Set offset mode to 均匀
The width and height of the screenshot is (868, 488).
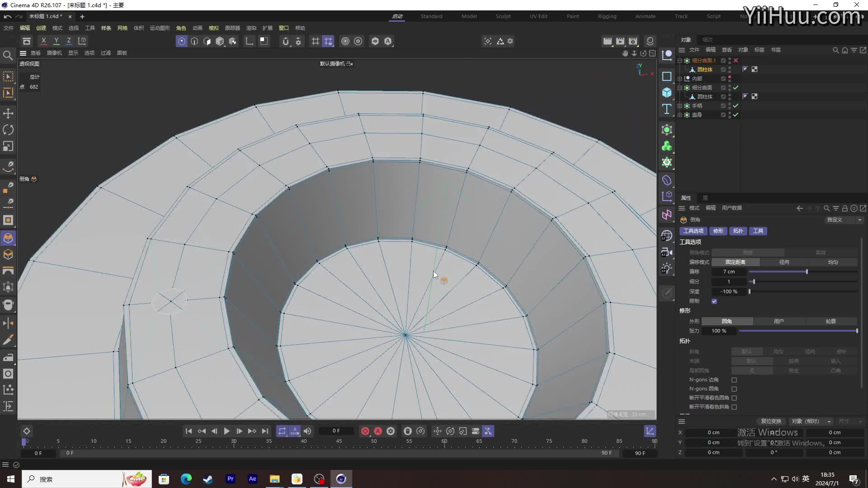(x=833, y=263)
